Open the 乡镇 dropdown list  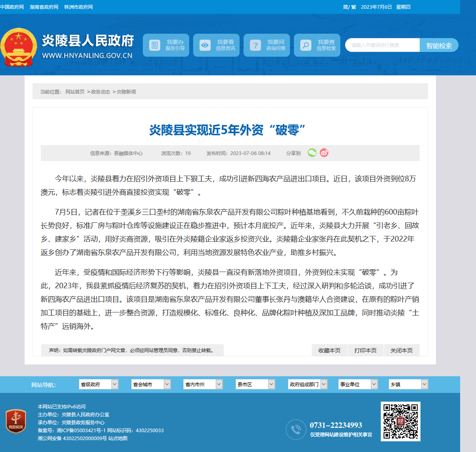pos(409,384)
